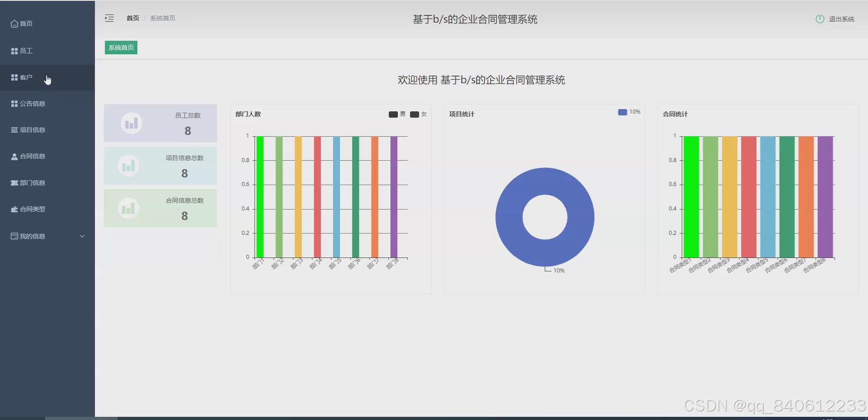Click the 部门信息 icon in sidebar

[14, 182]
